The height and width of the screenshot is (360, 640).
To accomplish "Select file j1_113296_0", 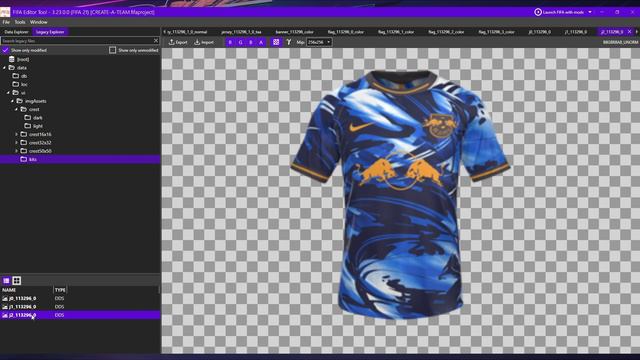I will coord(80,307).
